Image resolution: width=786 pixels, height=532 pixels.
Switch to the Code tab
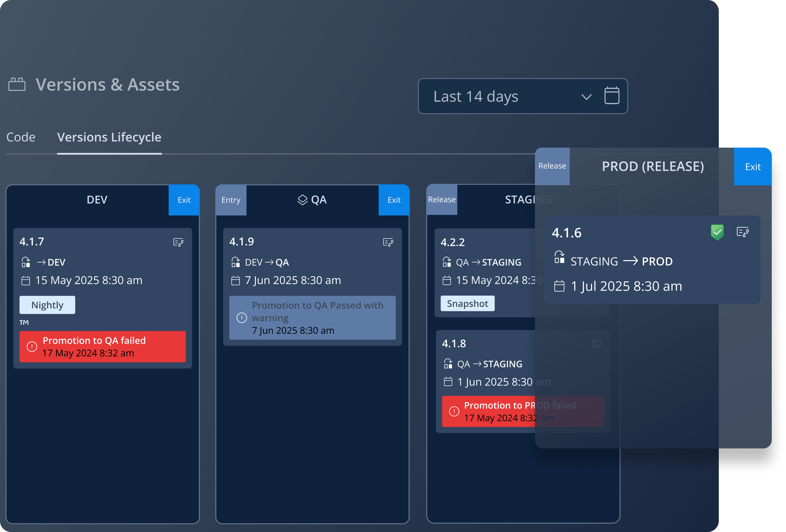[21, 137]
